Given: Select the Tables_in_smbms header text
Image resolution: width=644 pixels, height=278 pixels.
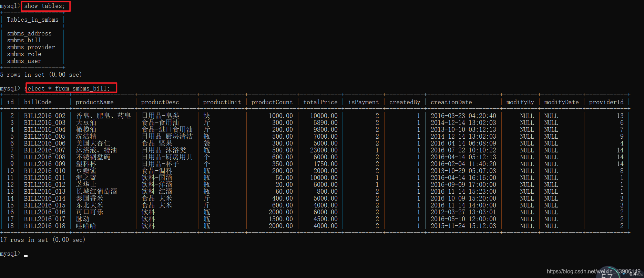Looking at the screenshot, I should tap(33, 20).
